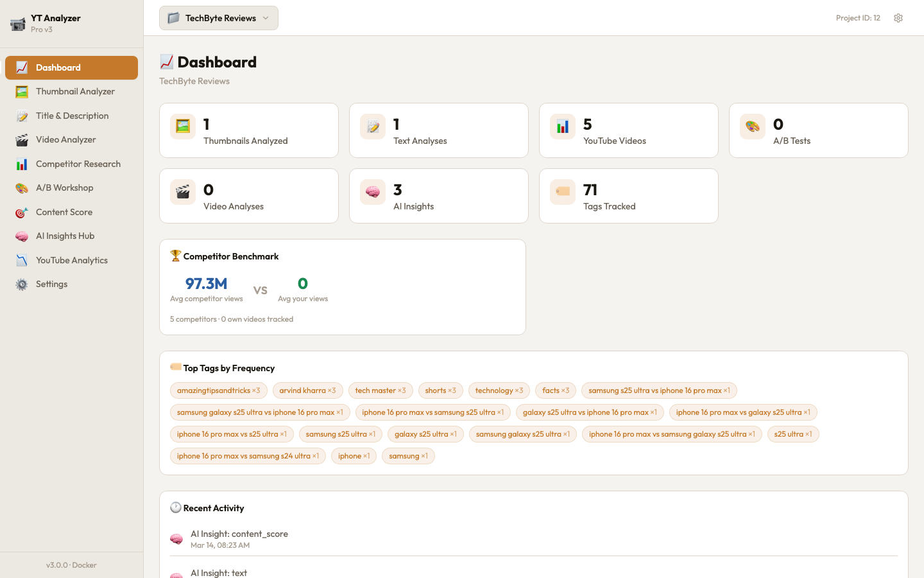
Task: Open Settings from the sidebar
Action: pyautogui.click(x=71, y=285)
